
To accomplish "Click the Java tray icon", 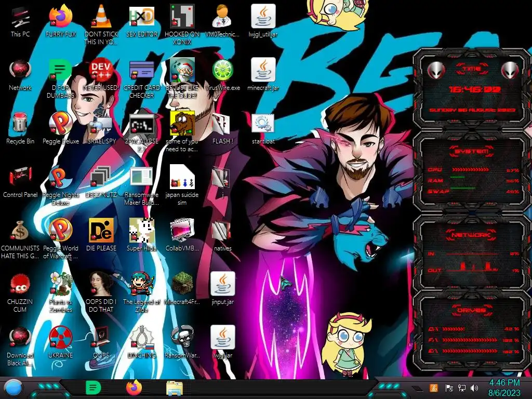I will coord(434,388).
